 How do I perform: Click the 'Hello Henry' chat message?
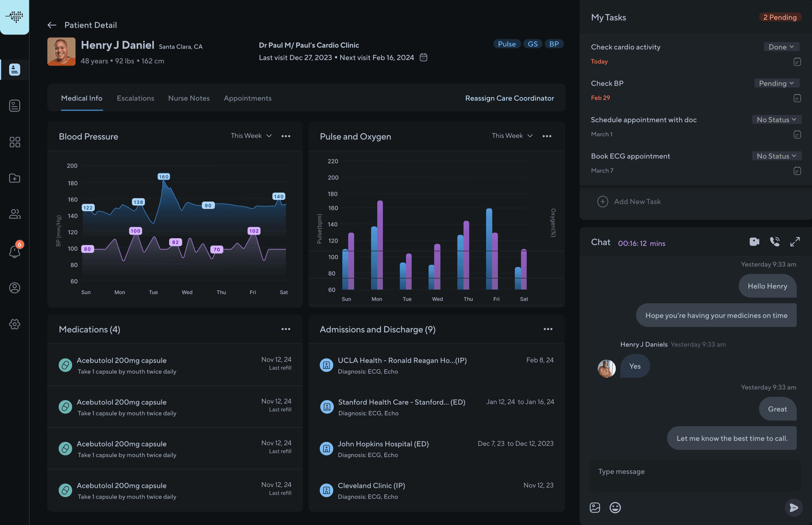[767, 286]
